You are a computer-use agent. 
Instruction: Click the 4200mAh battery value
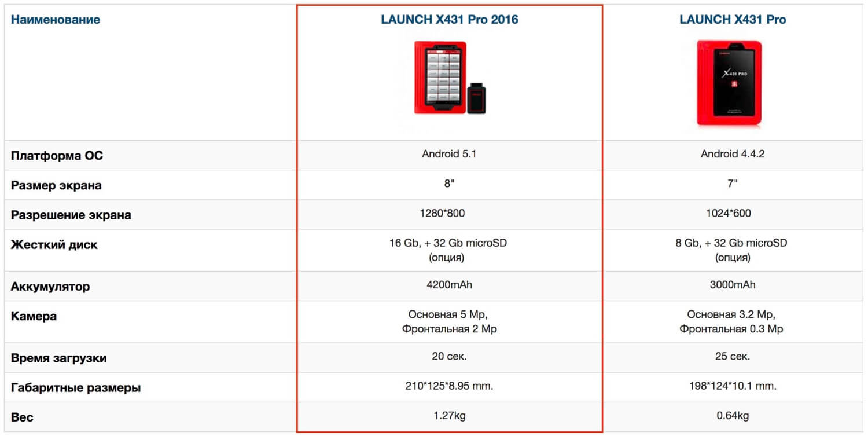450,285
